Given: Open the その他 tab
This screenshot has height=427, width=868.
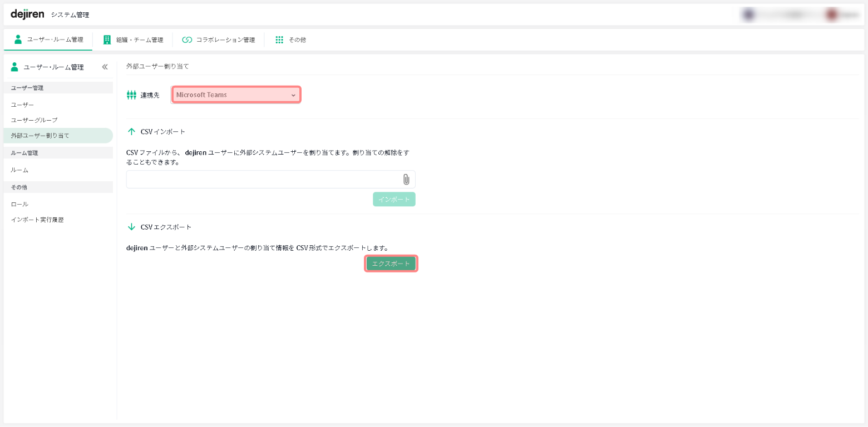Looking at the screenshot, I should point(290,40).
